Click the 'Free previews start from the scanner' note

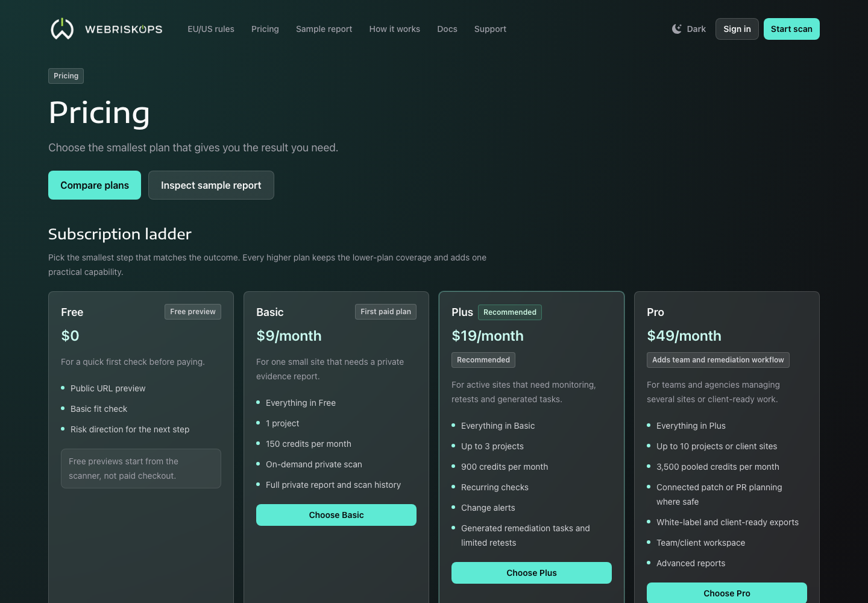click(x=141, y=469)
